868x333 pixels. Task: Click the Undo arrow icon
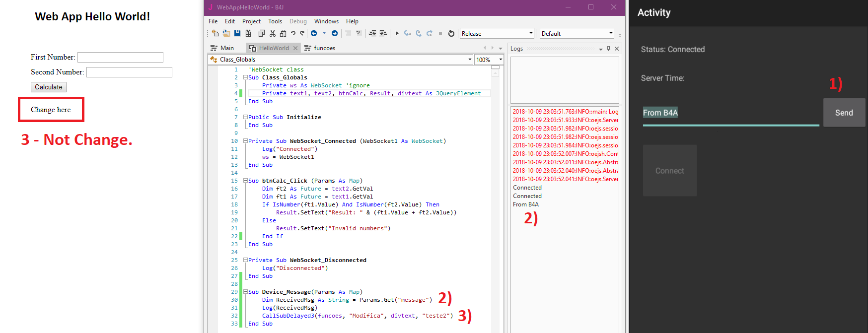293,33
